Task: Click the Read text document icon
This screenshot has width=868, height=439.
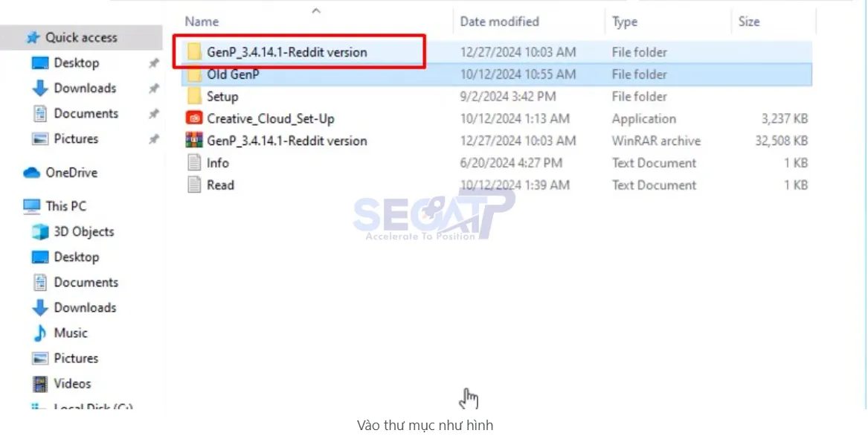Action: 193,185
